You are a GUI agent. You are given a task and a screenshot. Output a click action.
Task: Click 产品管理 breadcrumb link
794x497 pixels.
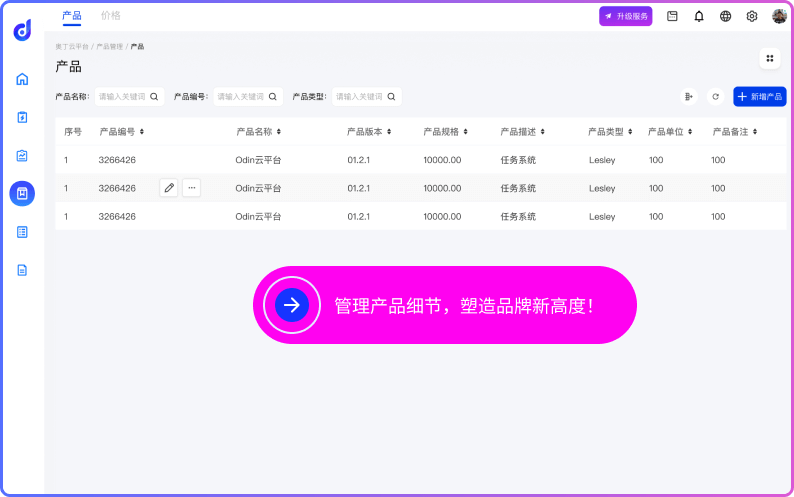(x=109, y=47)
